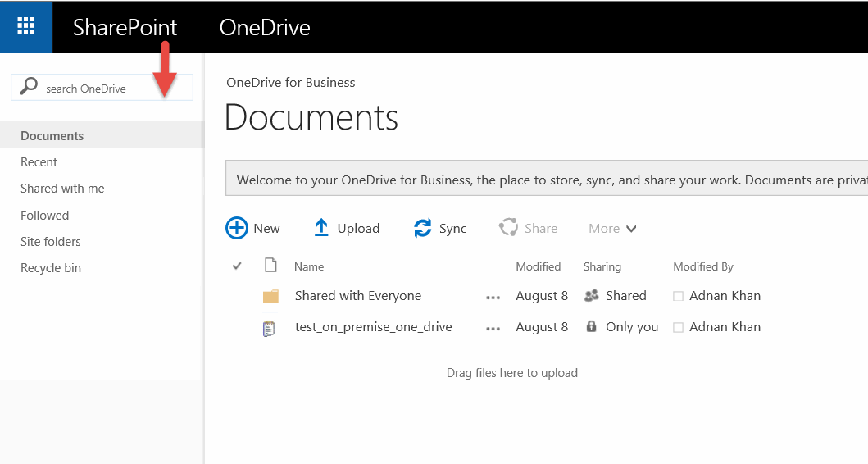Toggle the select-all checkmark in header
The height and width of the screenshot is (464, 868).
coord(237,266)
